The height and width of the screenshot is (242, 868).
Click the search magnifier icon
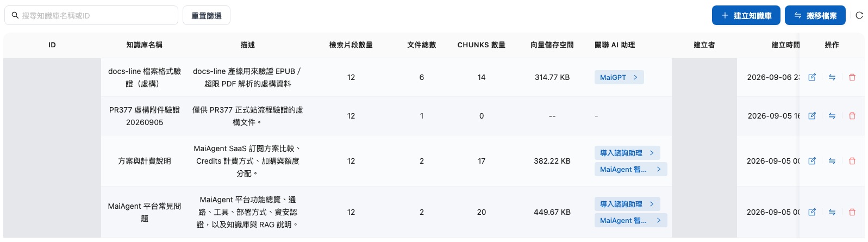pos(15,15)
